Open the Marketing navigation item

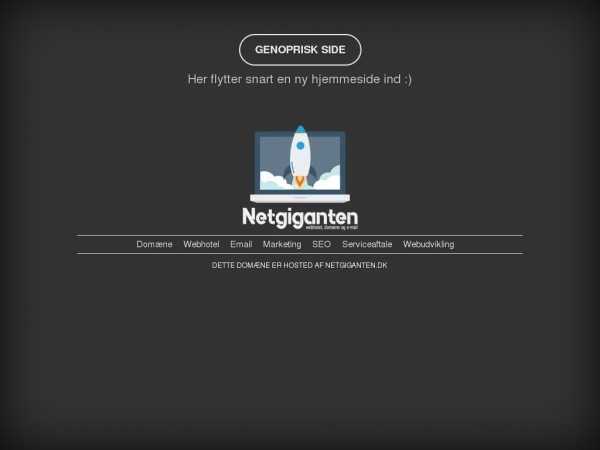282,244
